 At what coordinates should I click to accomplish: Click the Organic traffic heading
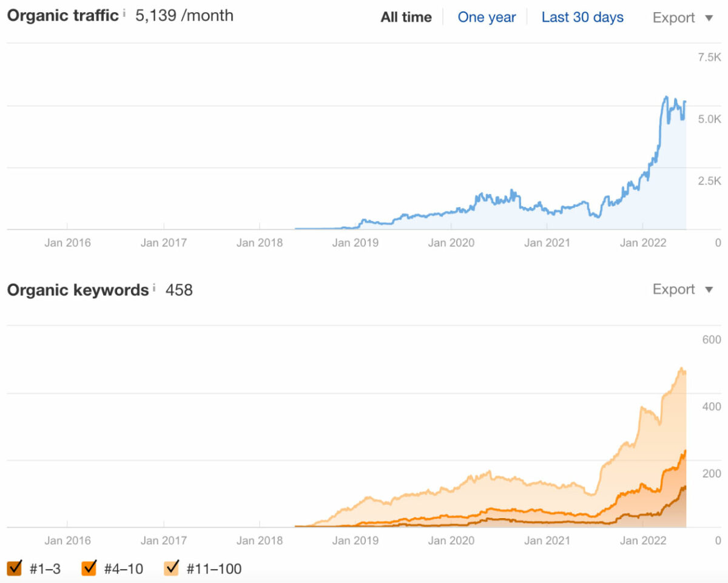pyautogui.click(x=62, y=16)
